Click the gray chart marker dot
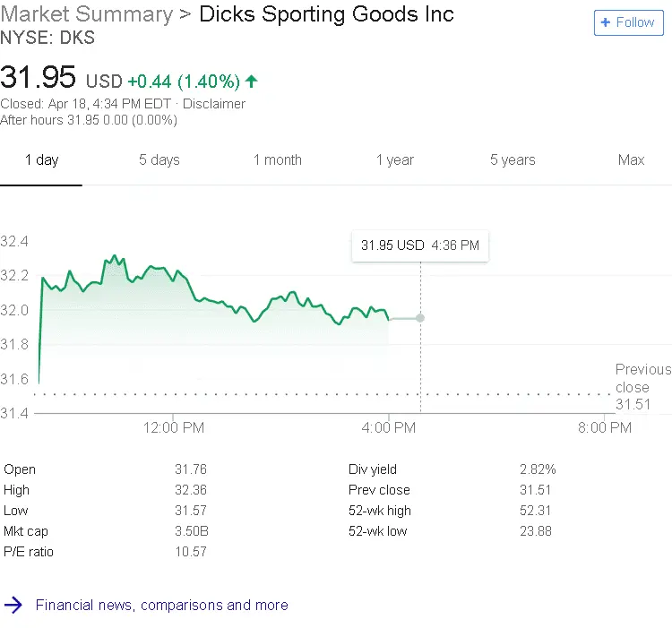This screenshot has width=672, height=628. pos(420,318)
